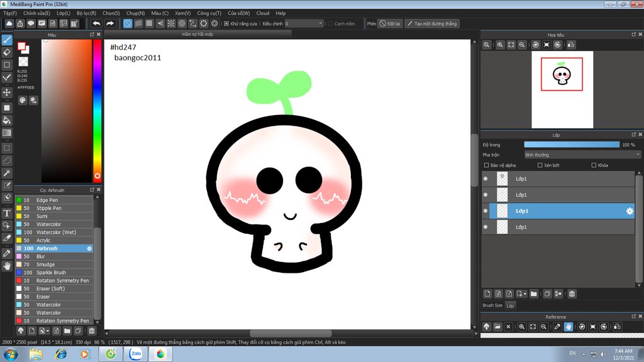This screenshot has width=644, height=362.
Task: Click the Đặt lại reset button
Action: click(389, 23)
